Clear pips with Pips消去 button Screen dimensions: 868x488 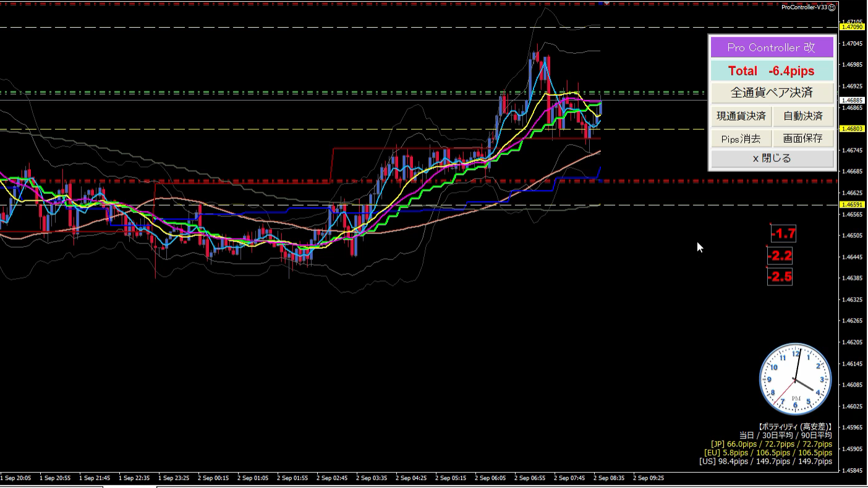point(741,138)
